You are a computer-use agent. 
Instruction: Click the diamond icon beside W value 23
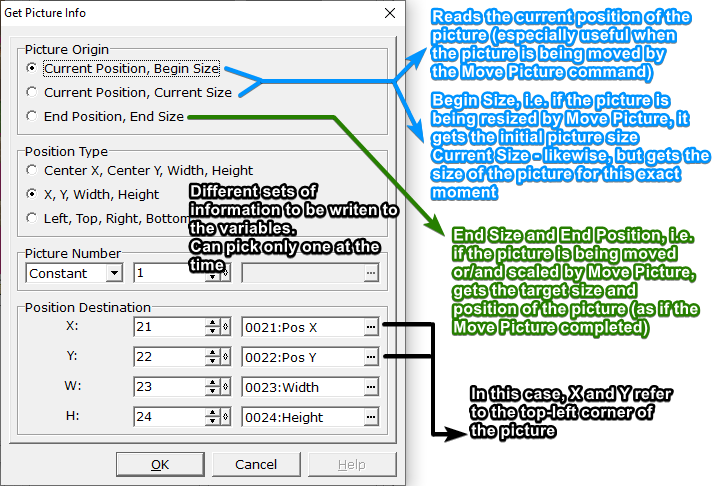(226, 387)
